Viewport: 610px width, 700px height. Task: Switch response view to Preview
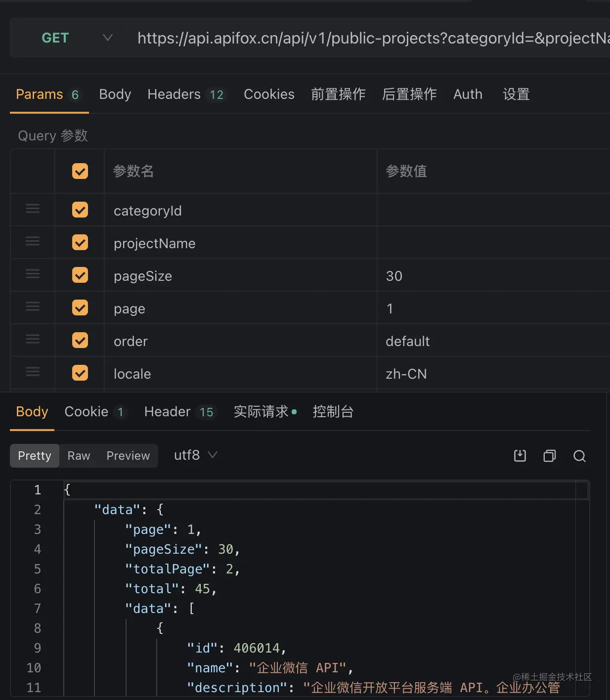pyautogui.click(x=128, y=455)
